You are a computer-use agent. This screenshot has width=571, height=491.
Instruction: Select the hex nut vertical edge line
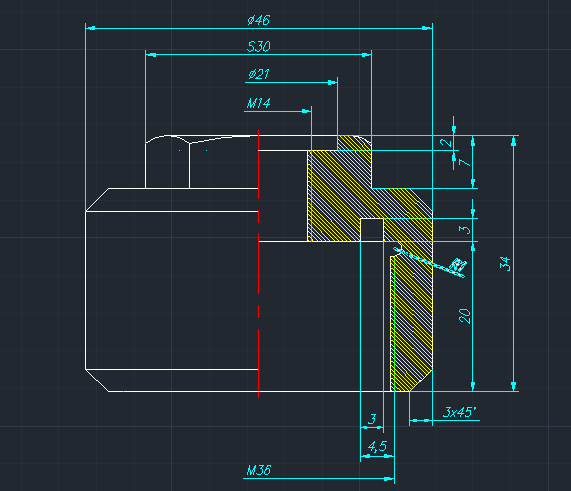coord(189,166)
